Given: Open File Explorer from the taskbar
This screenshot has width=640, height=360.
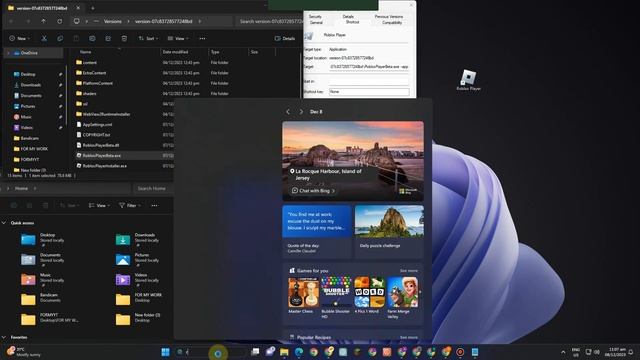Looking at the screenshot, I should (x=284, y=352).
